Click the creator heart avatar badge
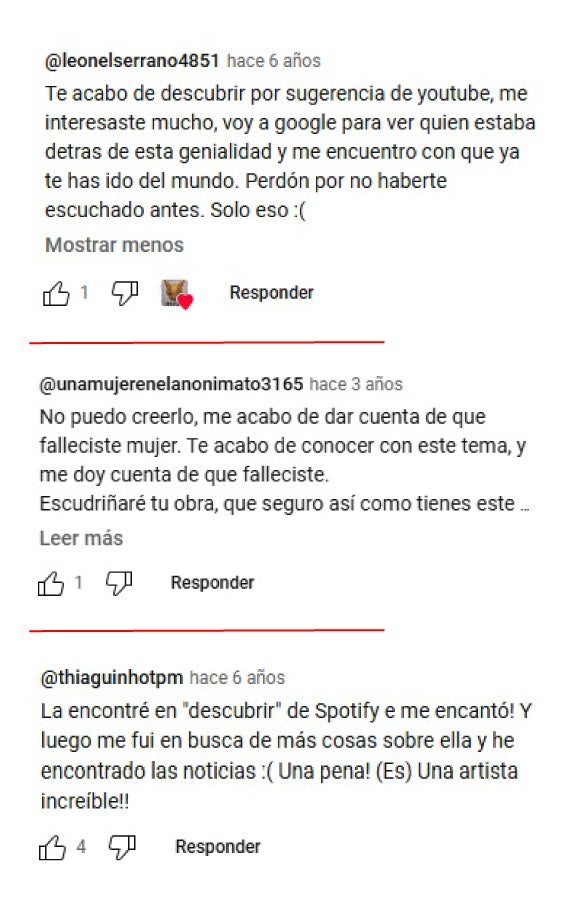This screenshot has width=576, height=904. coord(176,294)
